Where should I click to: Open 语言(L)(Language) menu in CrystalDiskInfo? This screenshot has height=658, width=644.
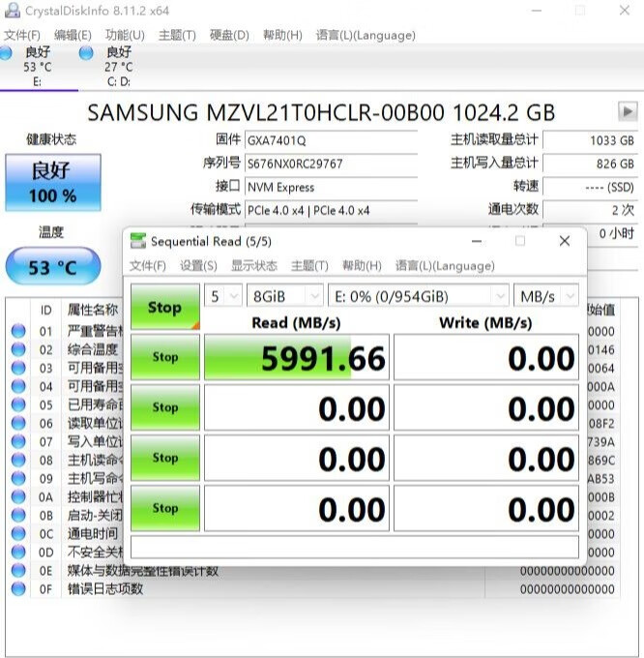(366, 35)
